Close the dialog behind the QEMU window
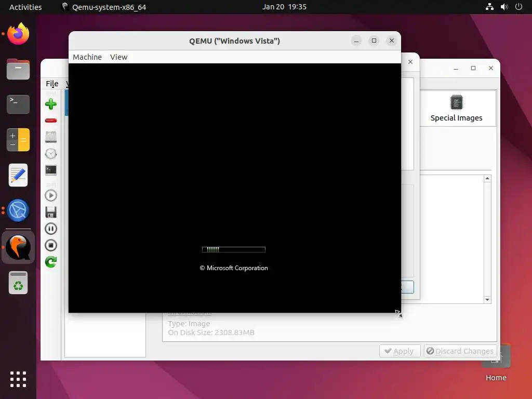The width and height of the screenshot is (532, 399). tap(410, 62)
